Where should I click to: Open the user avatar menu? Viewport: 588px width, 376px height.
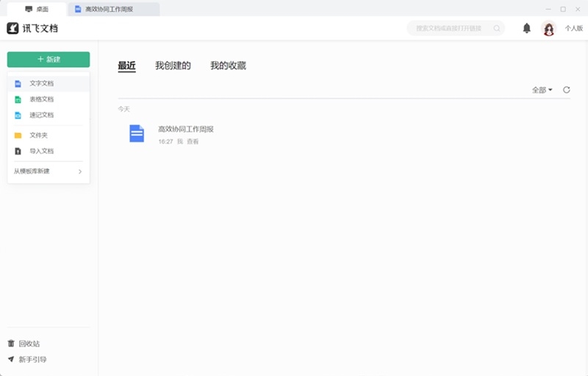(x=548, y=29)
